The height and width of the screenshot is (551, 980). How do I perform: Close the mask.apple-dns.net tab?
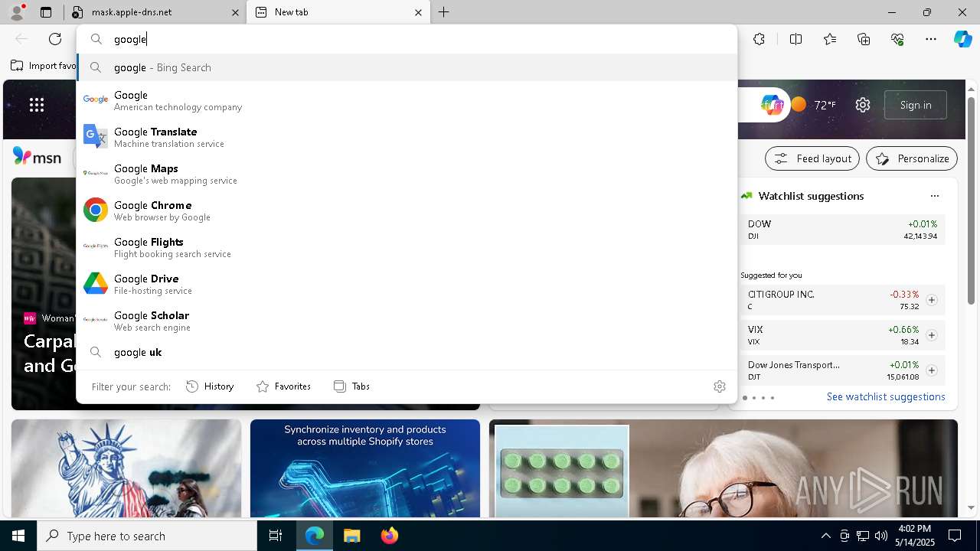tap(235, 12)
